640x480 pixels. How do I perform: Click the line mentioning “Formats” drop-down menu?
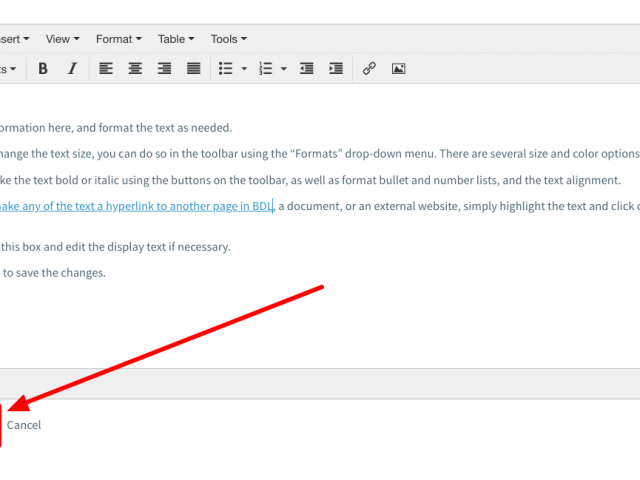(320, 154)
